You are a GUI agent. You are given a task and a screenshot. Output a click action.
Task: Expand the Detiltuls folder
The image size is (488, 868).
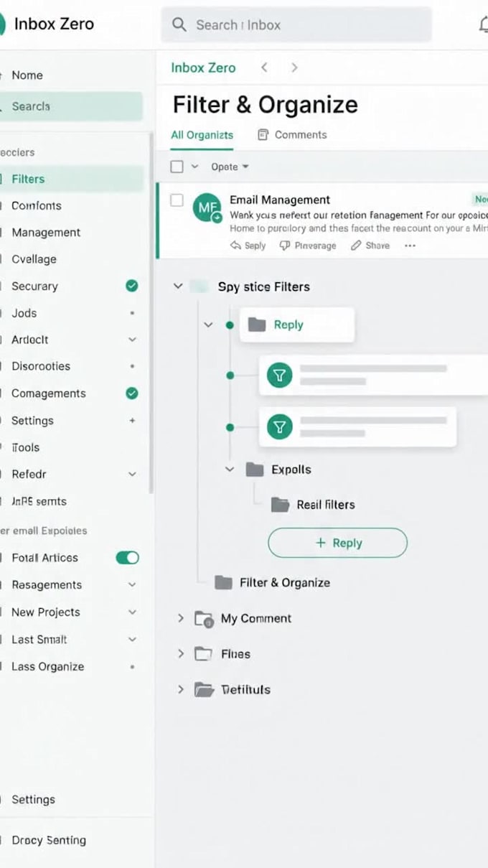tap(181, 689)
